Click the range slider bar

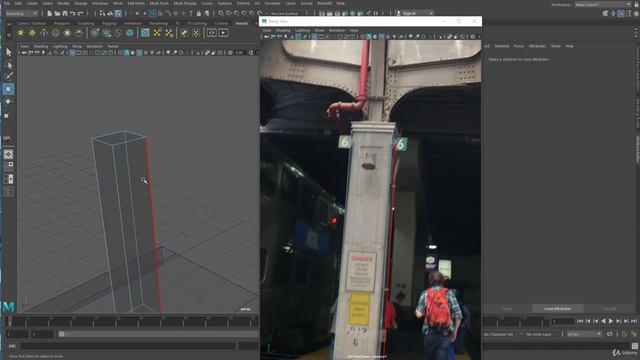158,334
